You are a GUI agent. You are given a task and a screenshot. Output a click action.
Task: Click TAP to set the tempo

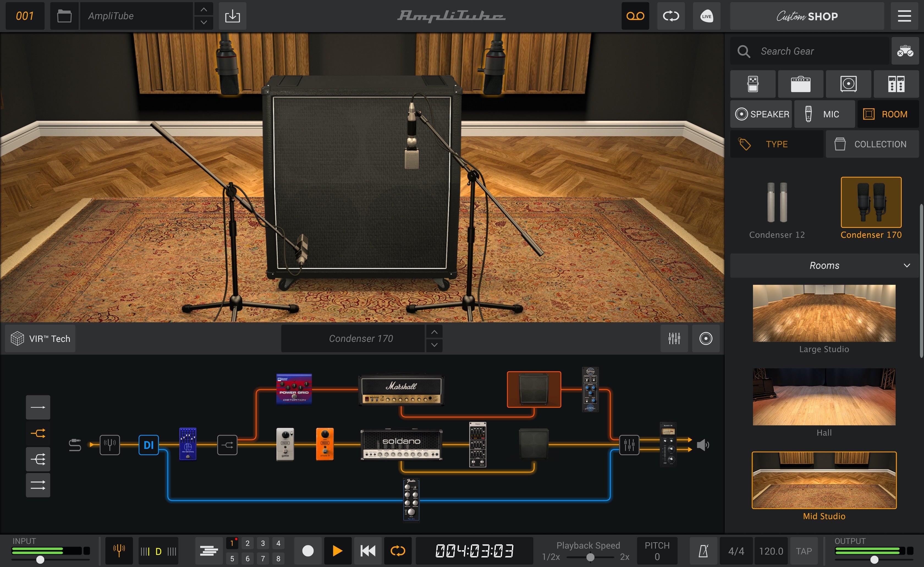[x=804, y=550]
